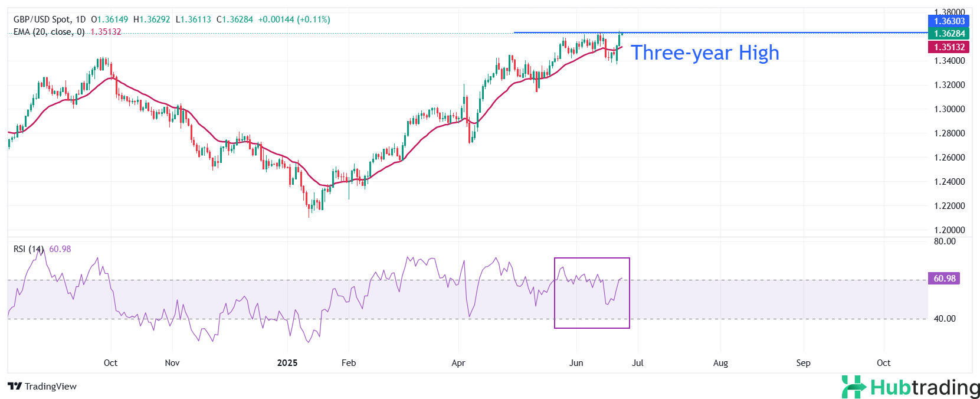
Task: Click the Feb date axis label
Action: point(349,363)
